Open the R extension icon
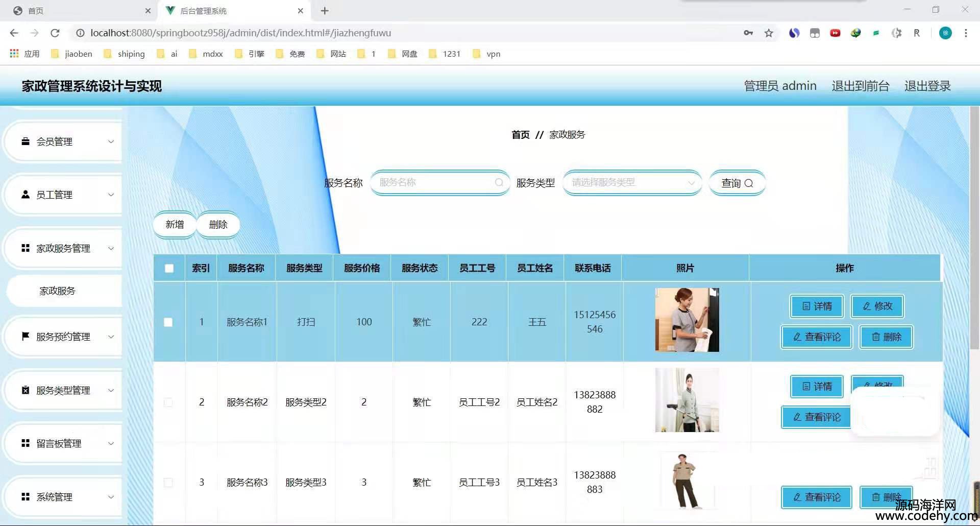Screen dimensions: 980x526 [x=917, y=33]
